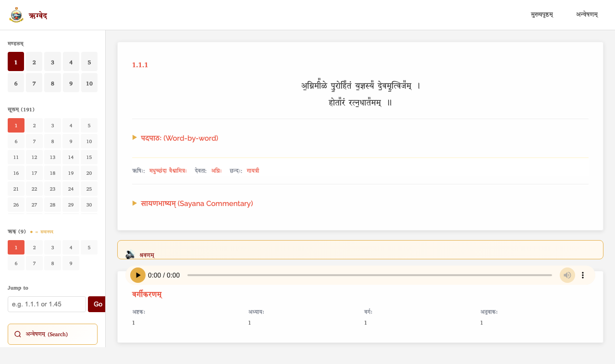
Task: Open मुख्यपृष्ठम् in the top navigation
Action: [x=542, y=15]
